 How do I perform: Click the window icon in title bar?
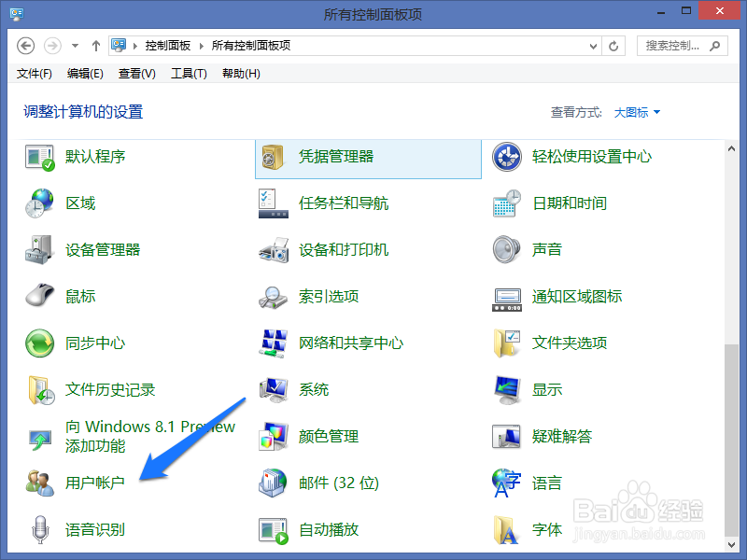[17, 13]
